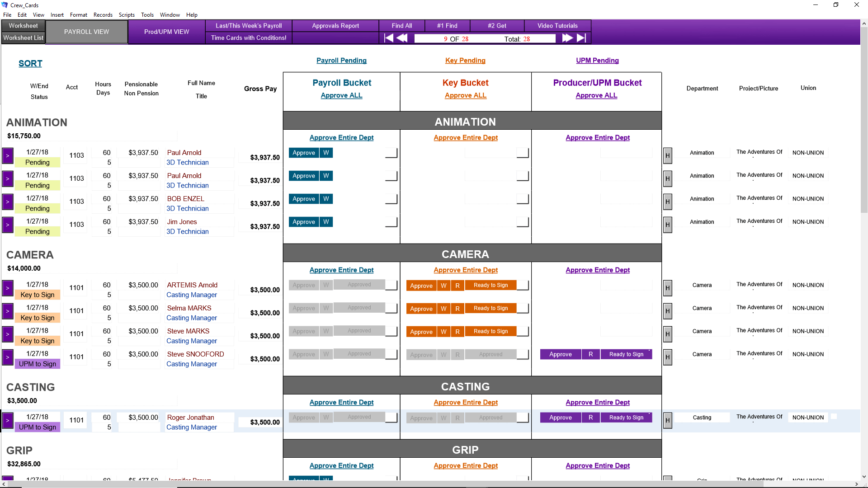
Task: Expand the row arrow beside Steve SNOOFORD
Action: [7, 357]
